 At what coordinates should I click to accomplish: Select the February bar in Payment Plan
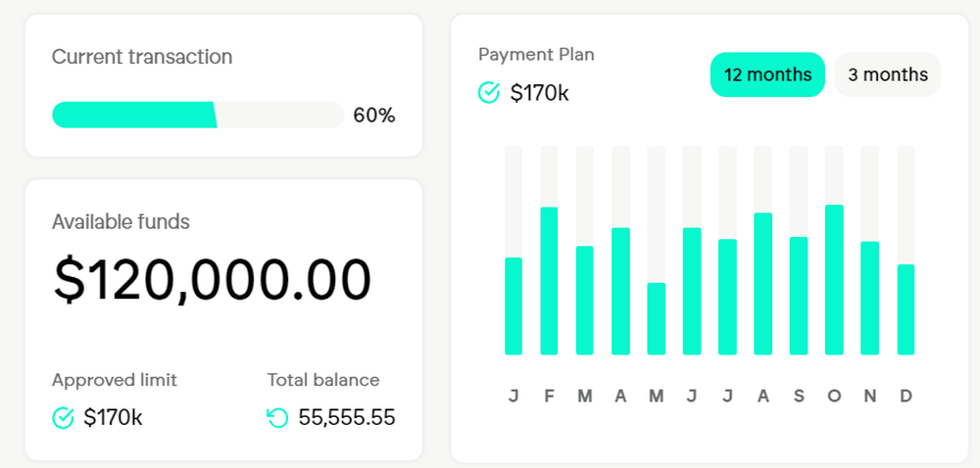coord(549,281)
